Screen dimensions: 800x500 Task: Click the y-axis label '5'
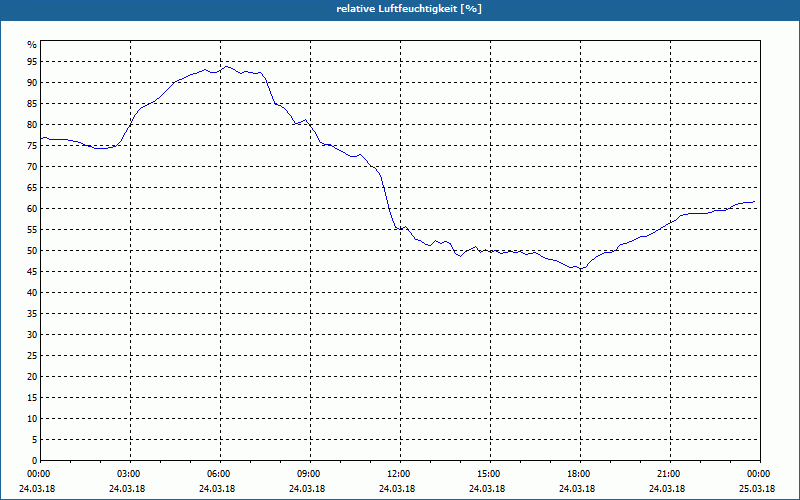click(34, 440)
